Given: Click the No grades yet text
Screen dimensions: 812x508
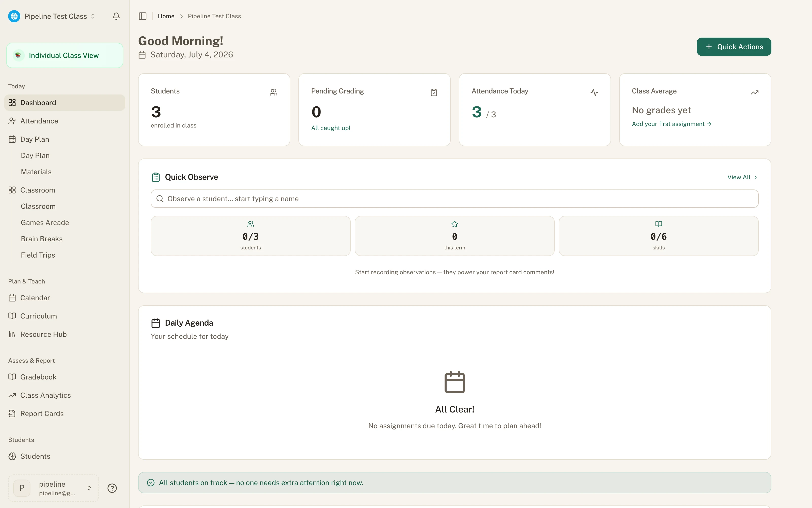Looking at the screenshot, I should (x=661, y=110).
